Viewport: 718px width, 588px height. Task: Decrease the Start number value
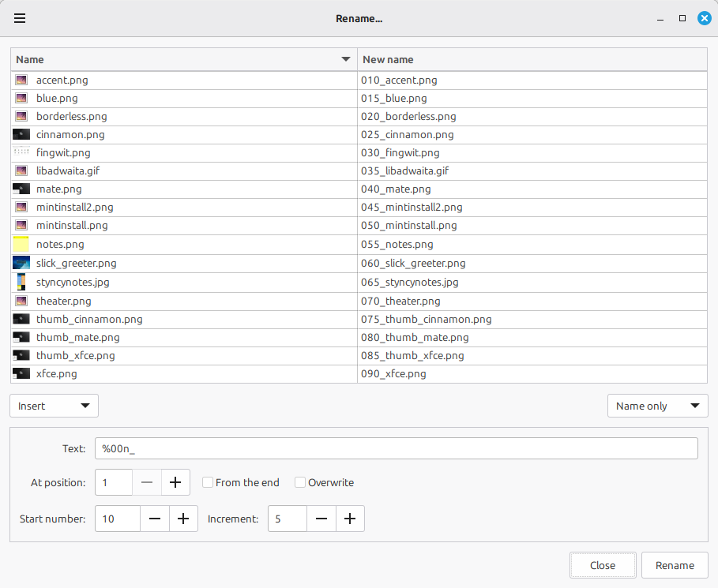coord(155,519)
